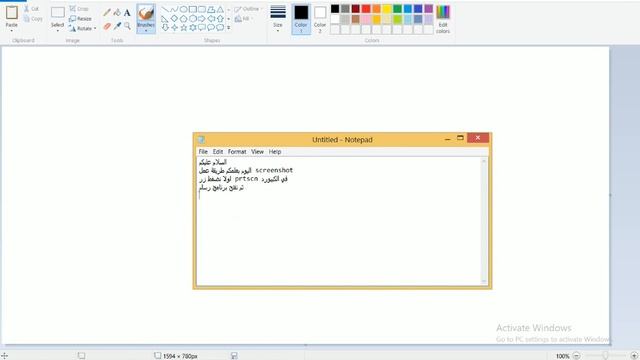Select the Pencil tool
Screen dimensions: 640x360
[107, 13]
